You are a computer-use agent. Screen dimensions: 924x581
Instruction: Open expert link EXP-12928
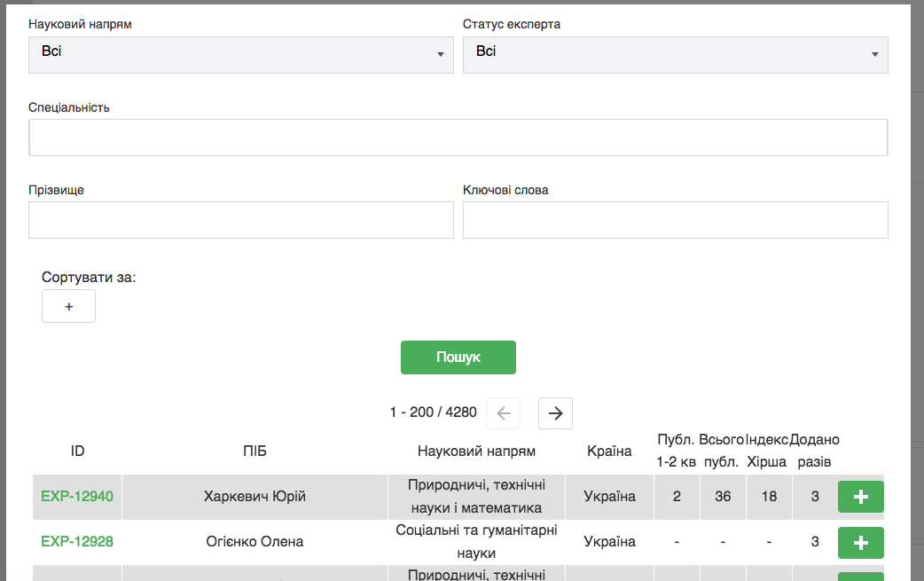coord(77,542)
